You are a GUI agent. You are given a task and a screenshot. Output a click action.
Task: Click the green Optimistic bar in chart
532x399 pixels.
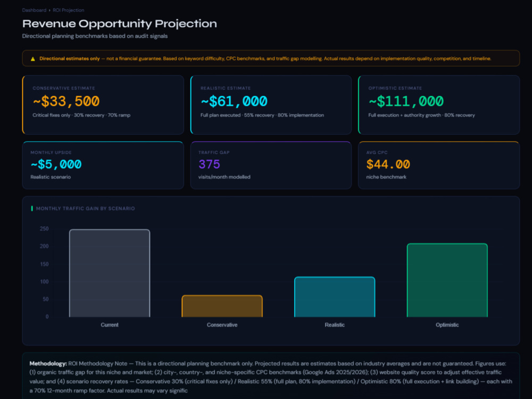pyautogui.click(x=447, y=280)
